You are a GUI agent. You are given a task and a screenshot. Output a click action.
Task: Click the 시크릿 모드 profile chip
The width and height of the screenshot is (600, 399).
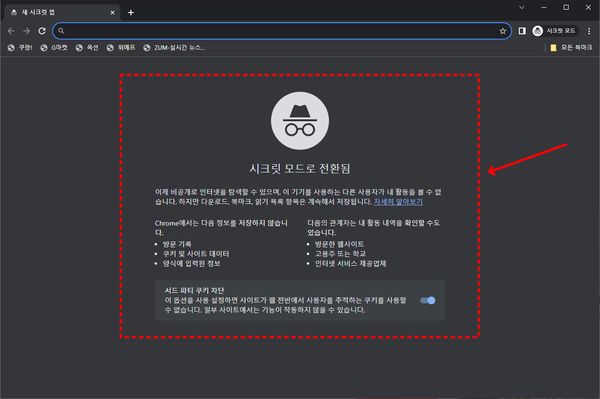click(x=554, y=31)
